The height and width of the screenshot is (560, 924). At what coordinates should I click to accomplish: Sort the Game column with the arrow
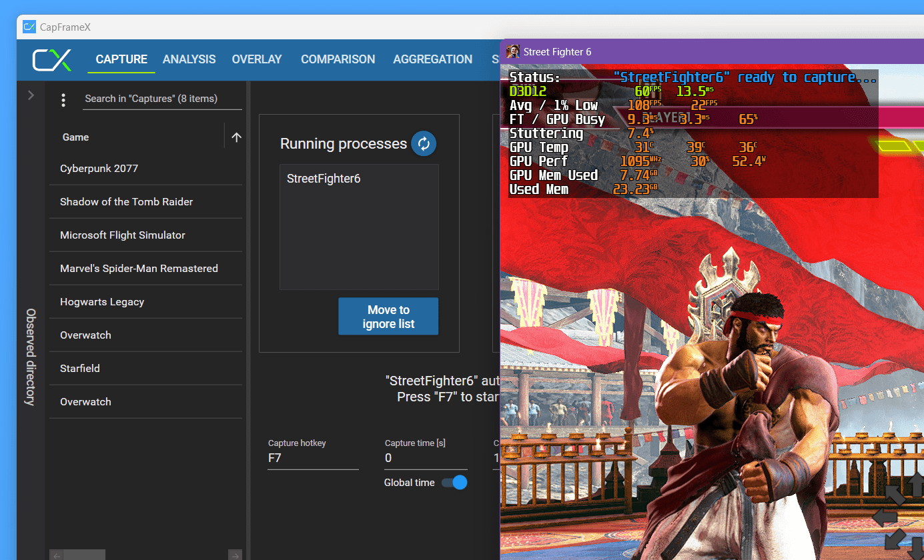tap(236, 137)
